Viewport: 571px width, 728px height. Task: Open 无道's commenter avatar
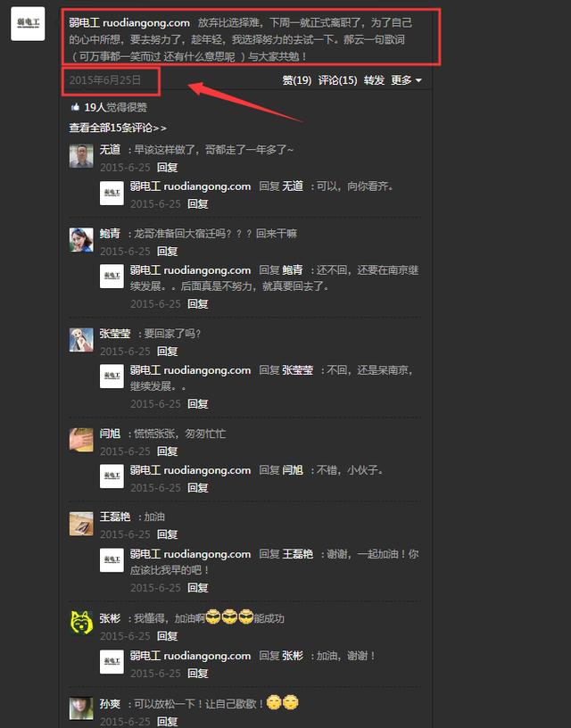pyautogui.click(x=81, y=155)
